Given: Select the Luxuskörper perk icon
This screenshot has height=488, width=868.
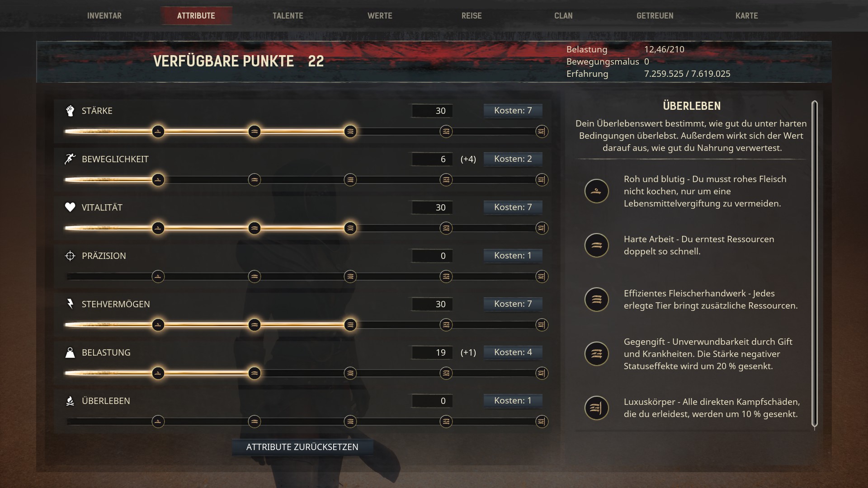Looking at the screenshot, I should tap(596, 408).
